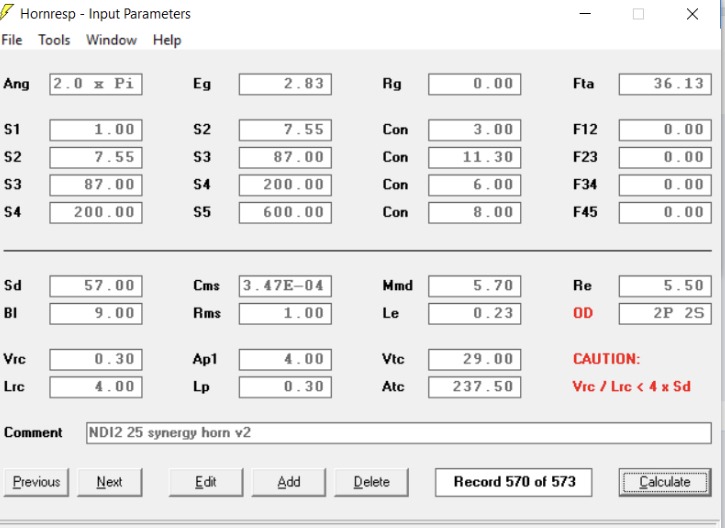Select the Lp field showing 0.30
725x528 pixels.
coord(285,387)
